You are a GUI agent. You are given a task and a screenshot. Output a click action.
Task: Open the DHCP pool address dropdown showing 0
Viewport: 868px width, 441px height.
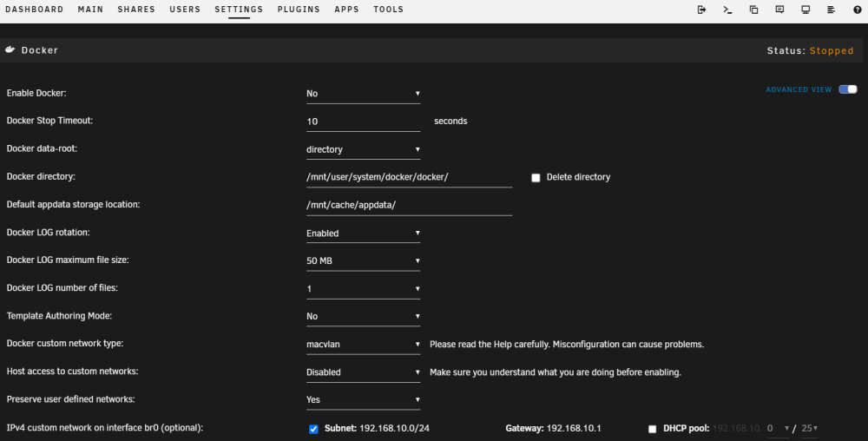(778, 428)
